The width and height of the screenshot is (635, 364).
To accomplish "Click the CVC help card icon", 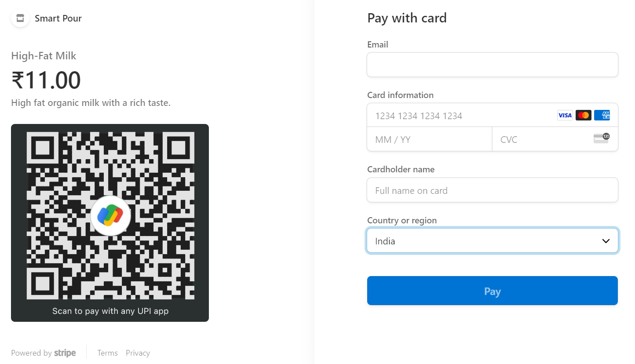I will pos(602,138).
